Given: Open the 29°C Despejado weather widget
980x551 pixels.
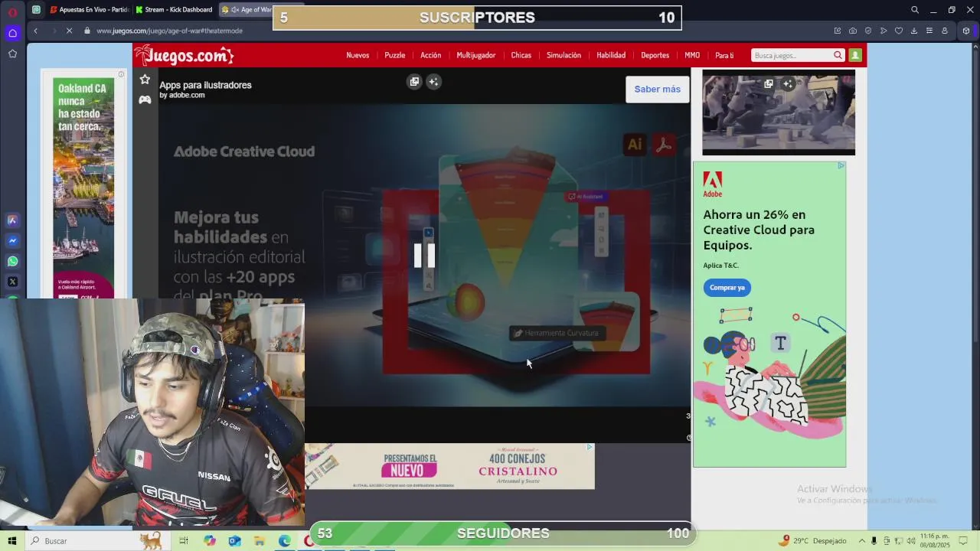Looking at the screenshot, I should 812,540.
